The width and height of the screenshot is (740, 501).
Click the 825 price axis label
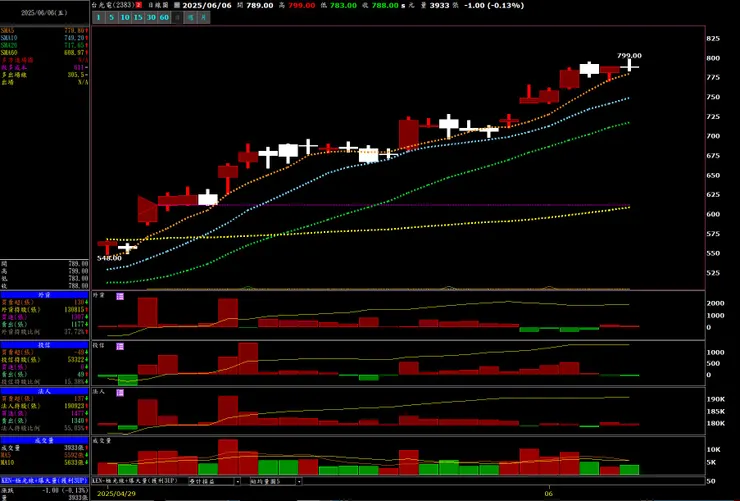point(713,39)
